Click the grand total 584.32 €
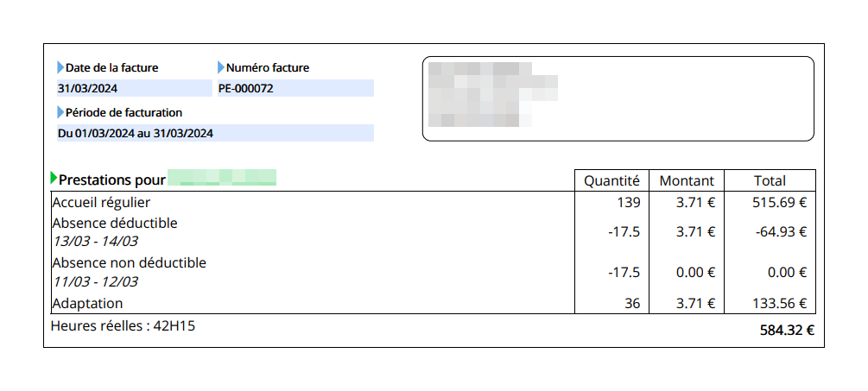 tap(787, 331)
